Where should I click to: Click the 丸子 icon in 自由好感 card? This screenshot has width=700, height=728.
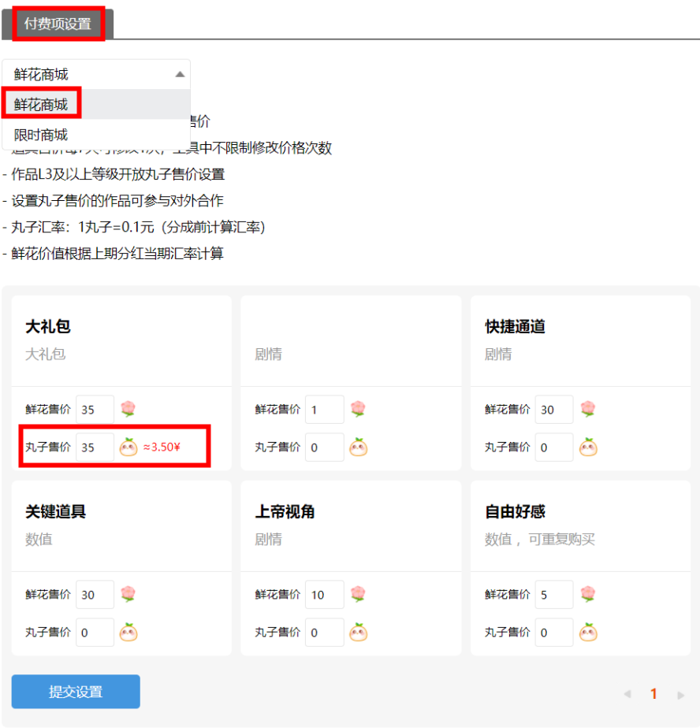click(587, 632)
